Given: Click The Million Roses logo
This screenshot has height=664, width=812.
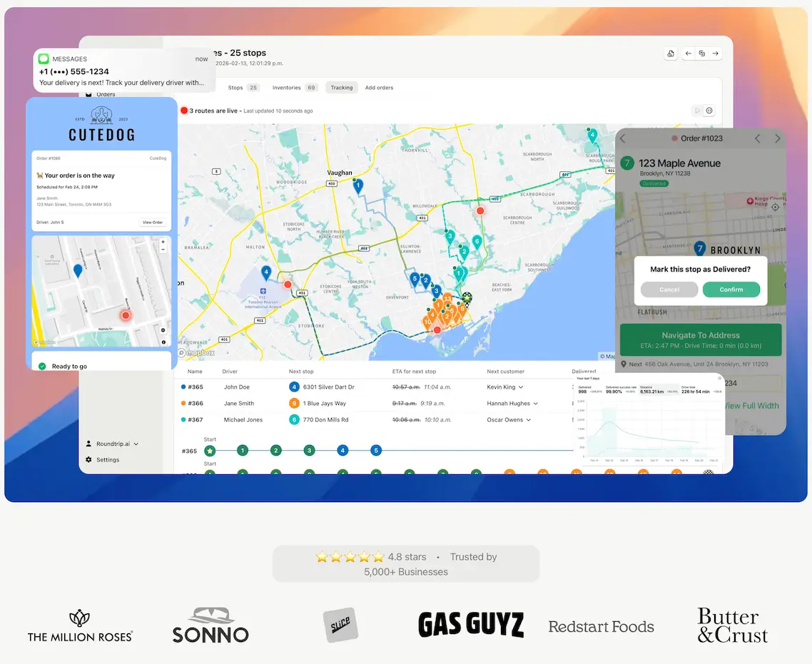Looking at the screenshot, I should pos(80,626).
